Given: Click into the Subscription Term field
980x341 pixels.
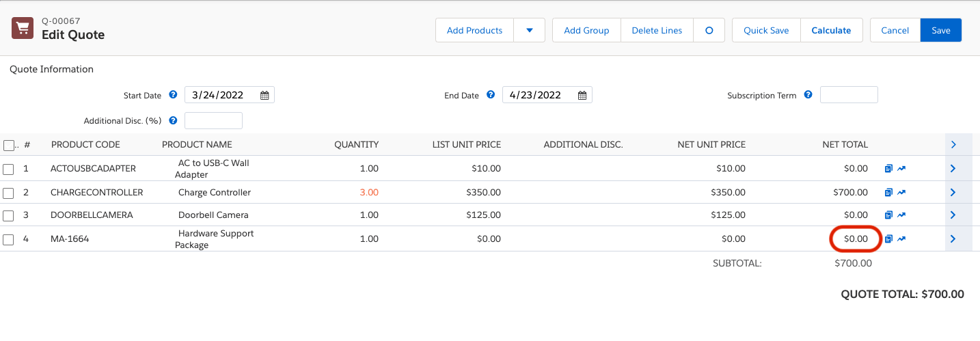Looking at the screenshot, I should tap(848, 95).
